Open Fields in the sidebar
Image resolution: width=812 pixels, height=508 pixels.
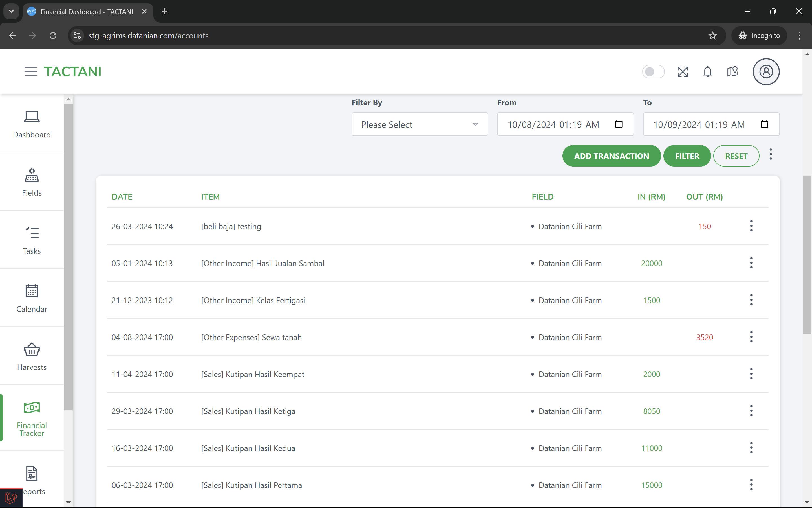[32, 182]
